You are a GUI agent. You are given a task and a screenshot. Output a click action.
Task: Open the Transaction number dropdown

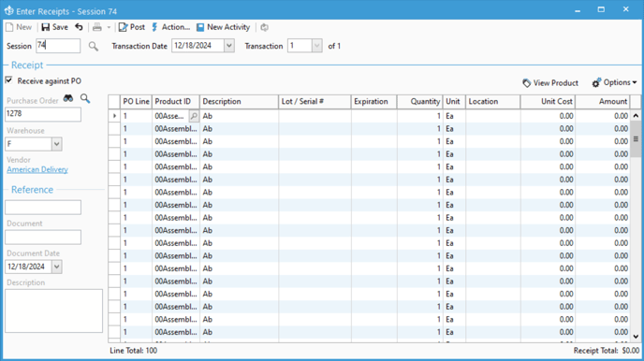tap(316, 46)
